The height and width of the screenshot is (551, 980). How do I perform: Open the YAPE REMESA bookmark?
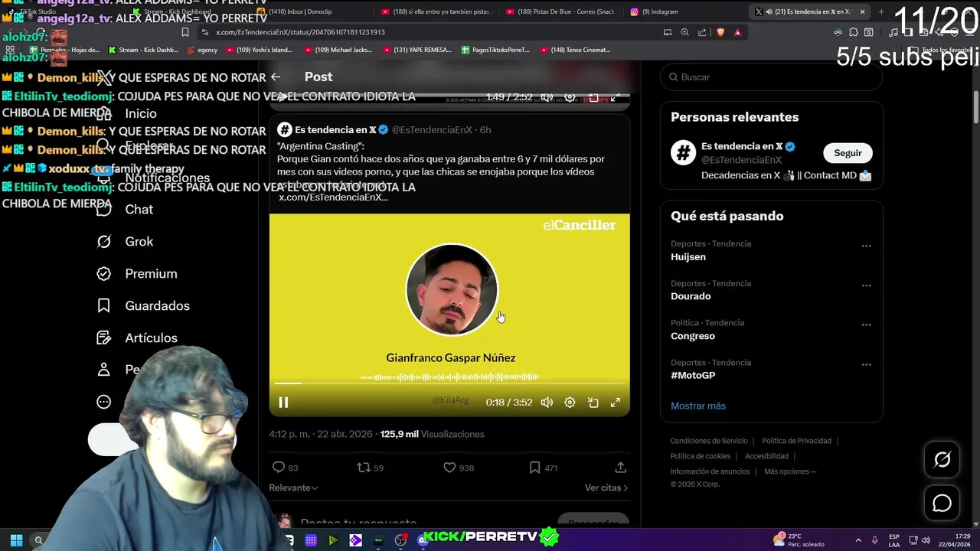(x=417, y=50)
